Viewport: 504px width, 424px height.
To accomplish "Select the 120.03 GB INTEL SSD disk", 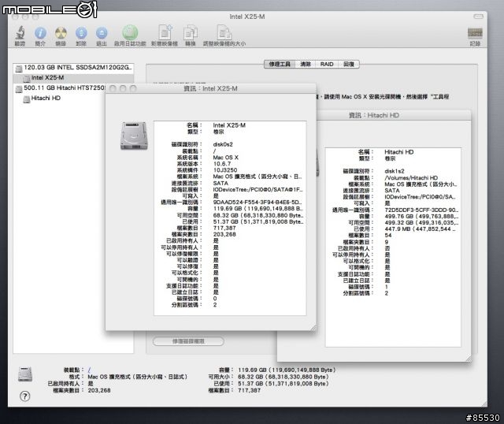I will point(73,68).
